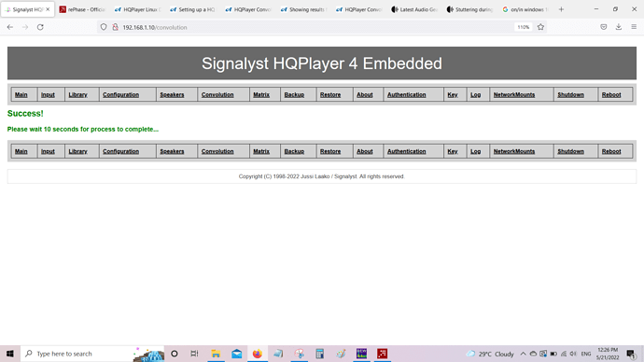This screenshot has height=362, width=644.
Task: Close the Signalyst HQPlayer tab
Action: point(48,9)
